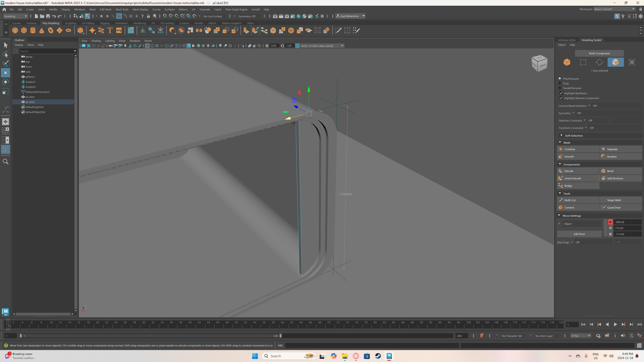
Task: Select face selection mode in Modeling Toolkit
Action: click(615, 62)
